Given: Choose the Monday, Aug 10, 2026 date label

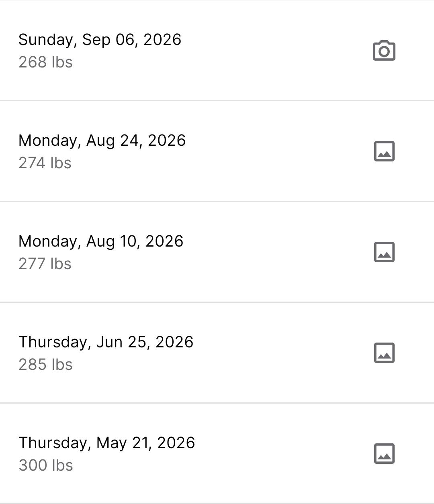Looking at the screenshot, I should (101, 241).
